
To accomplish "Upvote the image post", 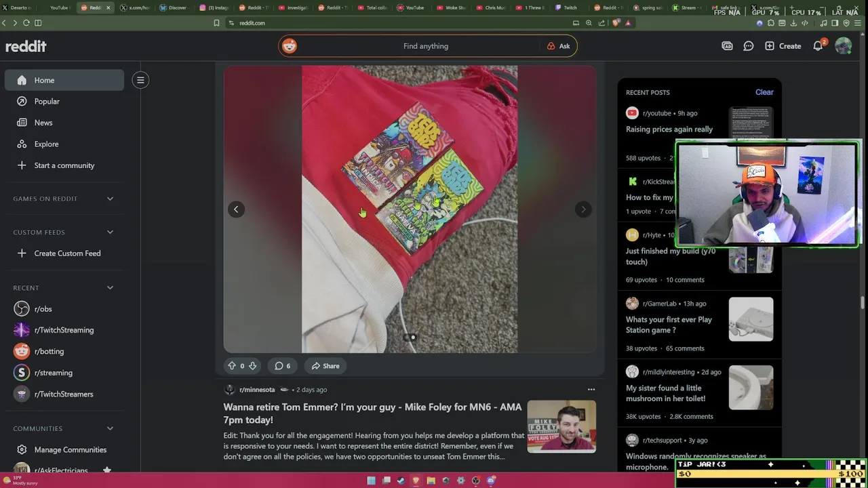I will 232,366.
